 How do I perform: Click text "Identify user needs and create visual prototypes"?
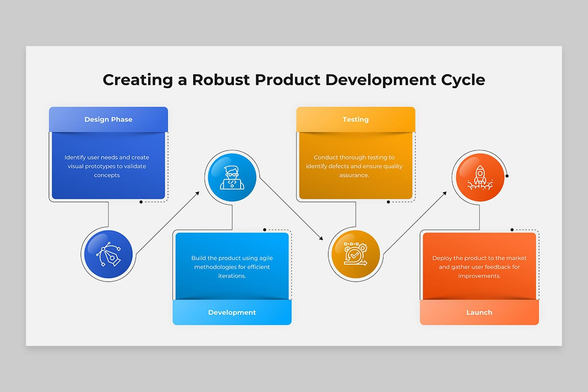[107, 162]
